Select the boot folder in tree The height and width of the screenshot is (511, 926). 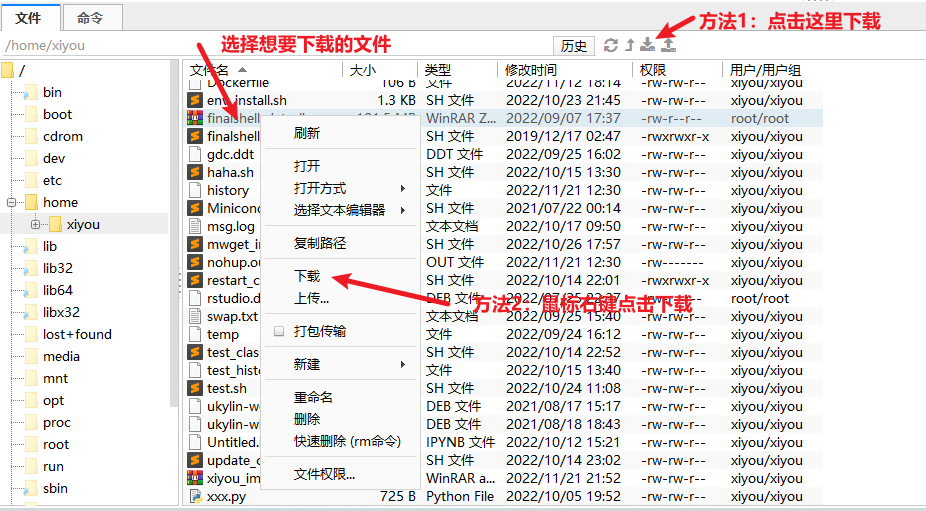57,115
